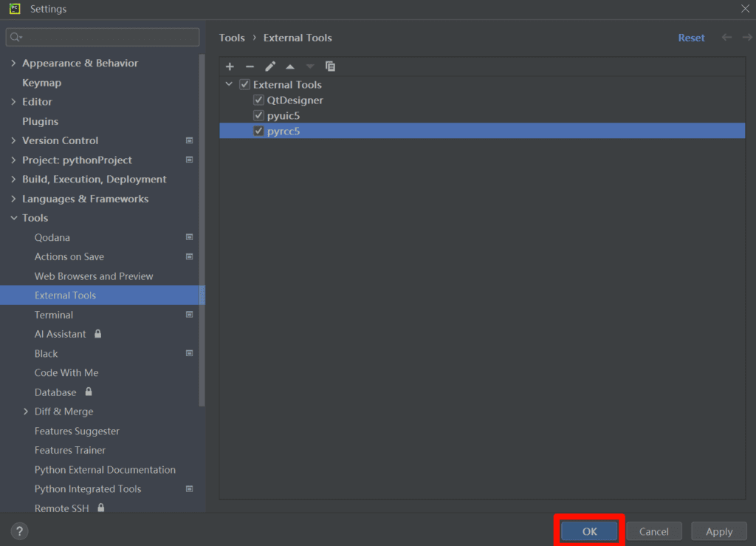Click the Move Up arrow icon
Image resolution: width=756 pixels, height=546 pixels.
tap(290, 66)
